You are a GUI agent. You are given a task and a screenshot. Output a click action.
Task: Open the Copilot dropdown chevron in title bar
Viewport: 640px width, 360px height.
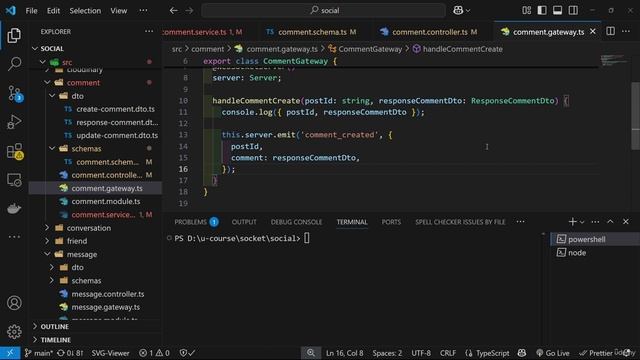pyautogui.click(x=468, y=11)
